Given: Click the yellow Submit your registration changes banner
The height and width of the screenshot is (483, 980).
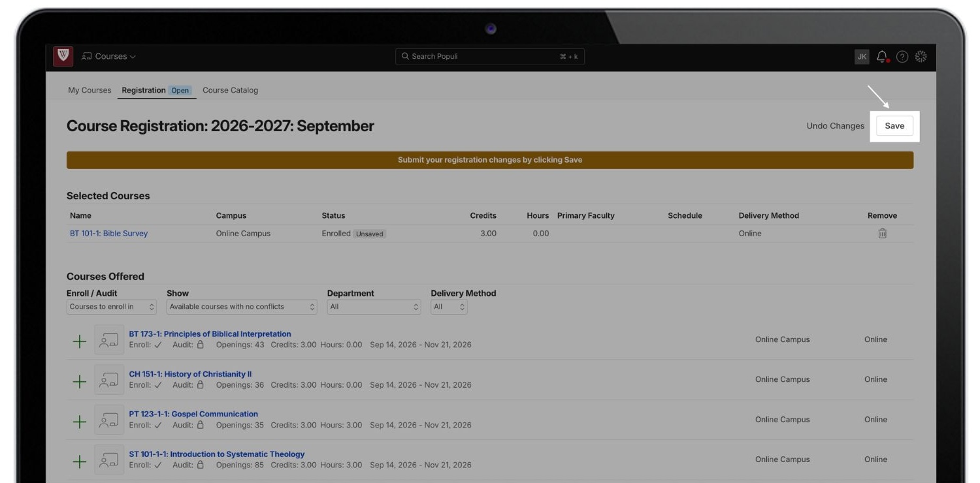Looking at the screenshot, I should coord(490,160).
